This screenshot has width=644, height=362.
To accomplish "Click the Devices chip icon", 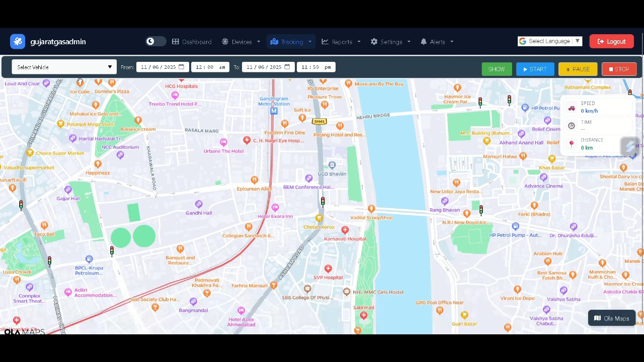I will (225, 42).
